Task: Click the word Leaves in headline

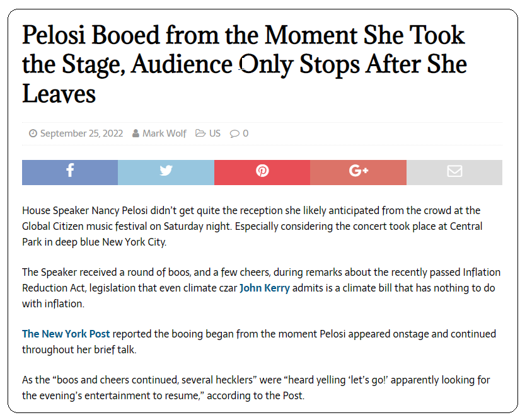Action: 59,94
